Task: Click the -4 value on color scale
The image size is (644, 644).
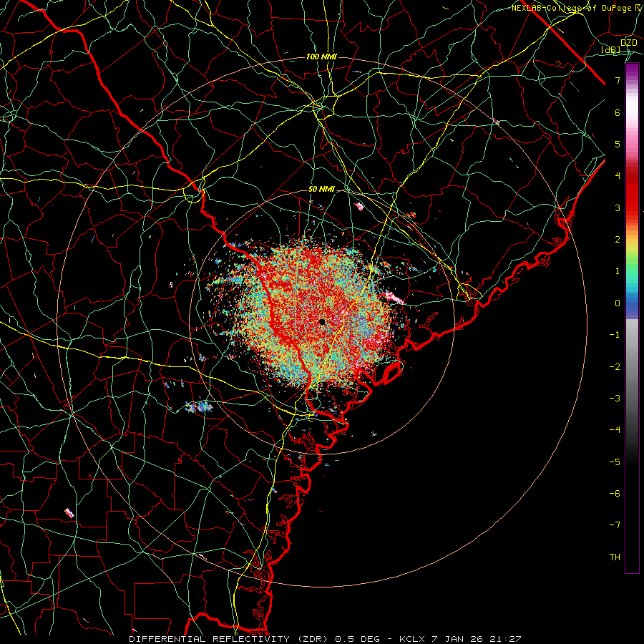Action: click(x=615, y=430)
